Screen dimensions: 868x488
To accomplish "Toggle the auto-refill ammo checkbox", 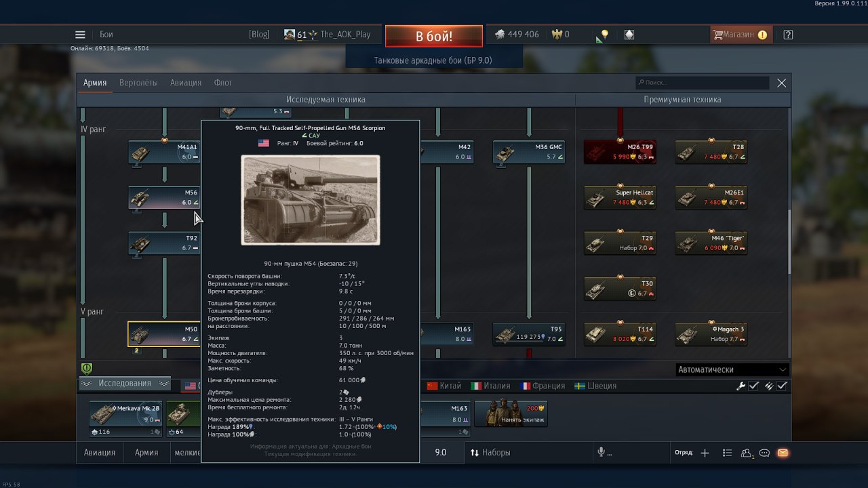I will [782, 386].
